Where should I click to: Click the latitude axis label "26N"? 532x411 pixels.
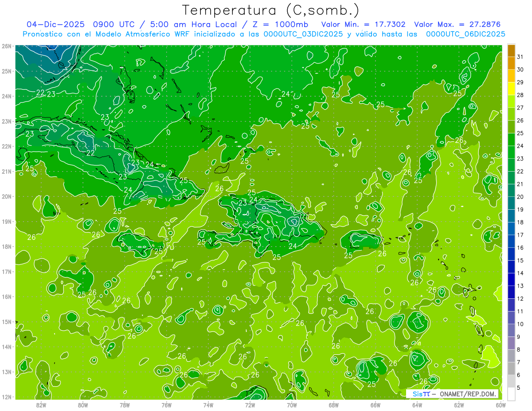[6, 46]
